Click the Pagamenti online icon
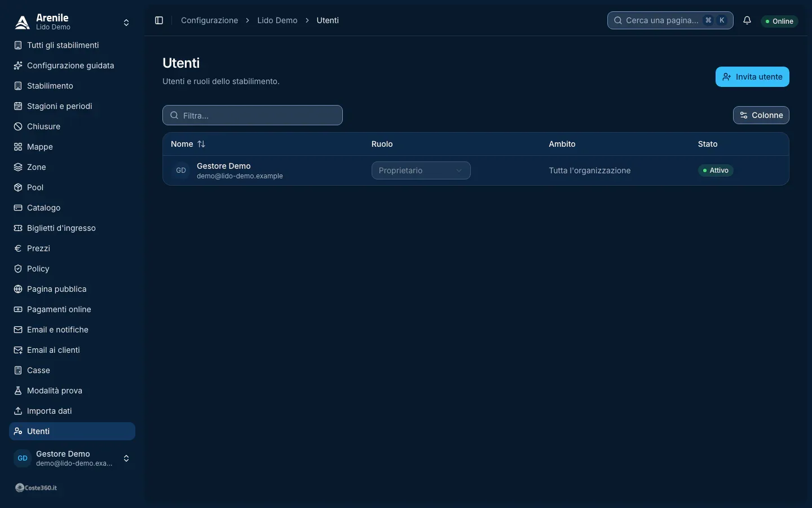This screenshot has width=812, height=508. click(x=18, y=309)
